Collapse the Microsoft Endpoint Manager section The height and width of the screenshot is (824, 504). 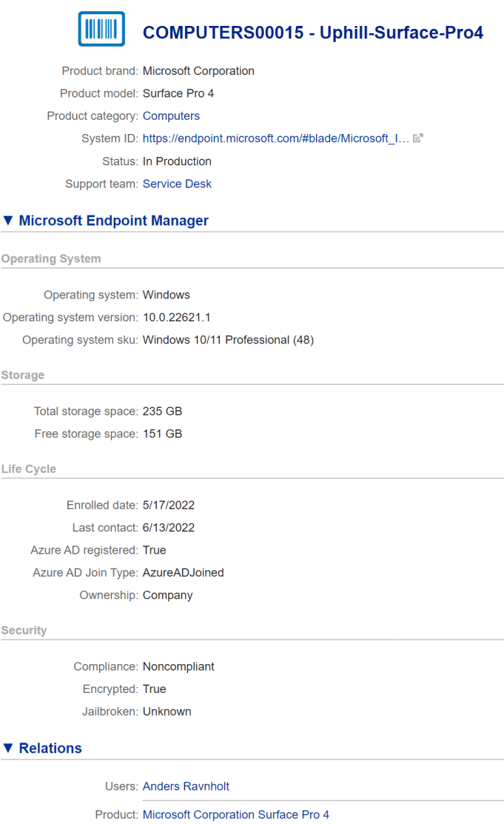[x=8, y=221]
